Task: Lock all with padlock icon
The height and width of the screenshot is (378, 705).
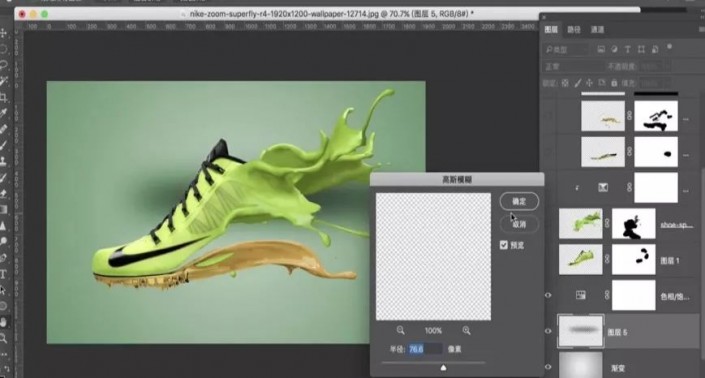Action: 614,83
